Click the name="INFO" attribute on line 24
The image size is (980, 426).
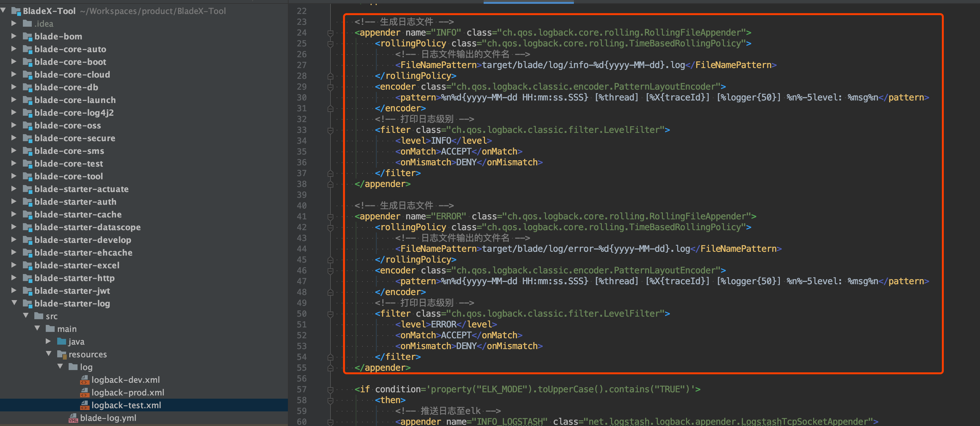433,33
